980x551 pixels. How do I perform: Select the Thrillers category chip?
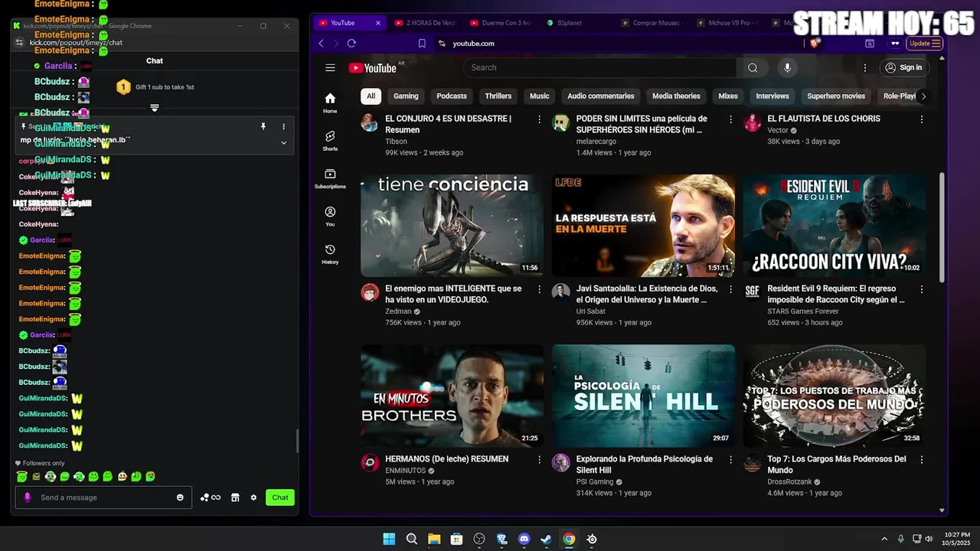[x=498, y=96]
